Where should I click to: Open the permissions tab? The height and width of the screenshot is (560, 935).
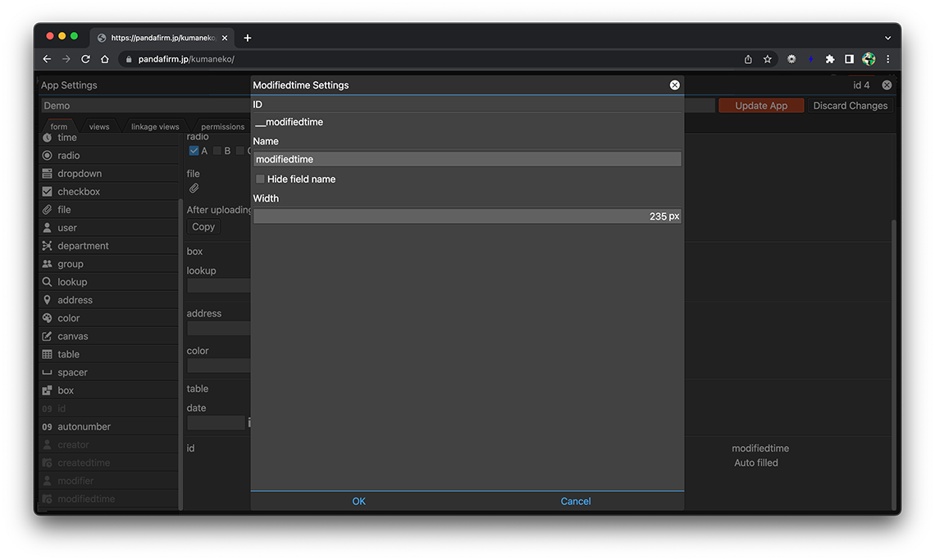(222, 127)
